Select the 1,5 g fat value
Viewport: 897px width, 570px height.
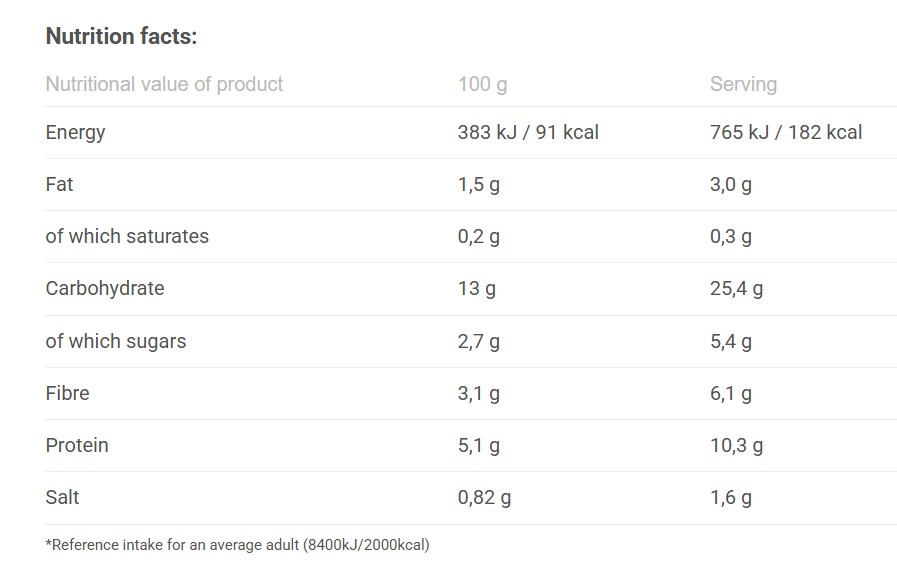(x=479, y=185)
